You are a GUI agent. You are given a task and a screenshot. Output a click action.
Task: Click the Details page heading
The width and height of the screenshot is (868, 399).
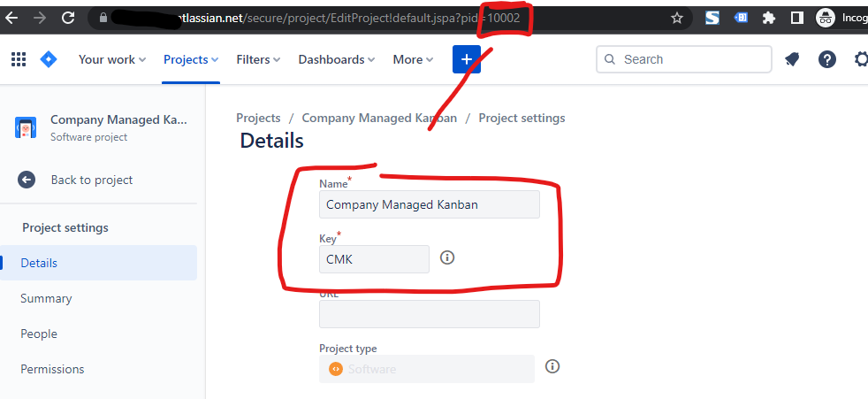coord(272,141)
